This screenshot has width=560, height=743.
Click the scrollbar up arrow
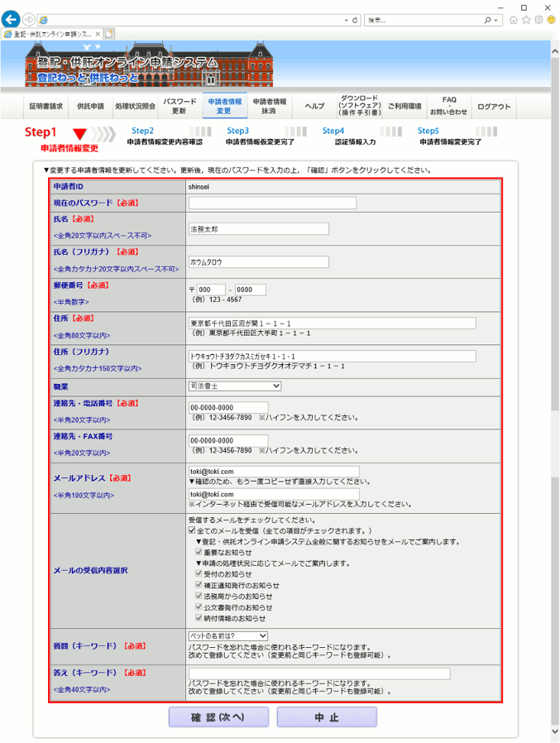tap(555, 50)
